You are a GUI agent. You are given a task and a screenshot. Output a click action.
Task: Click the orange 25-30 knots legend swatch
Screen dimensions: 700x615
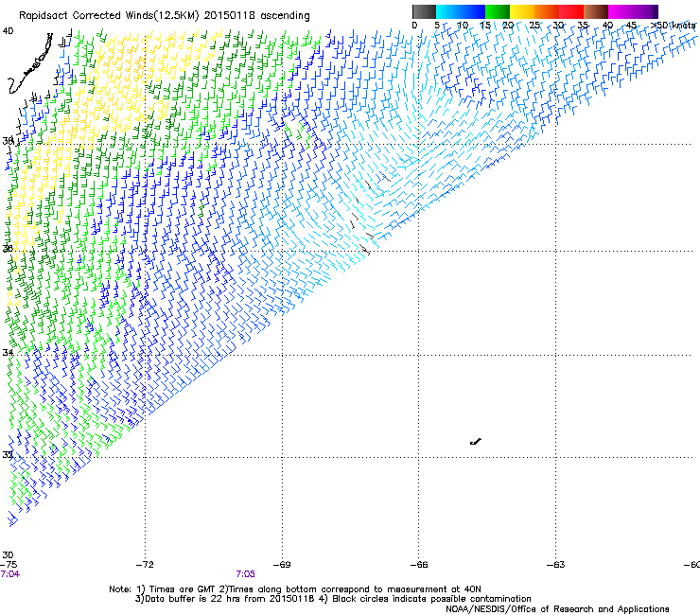(x=547, y=11)
